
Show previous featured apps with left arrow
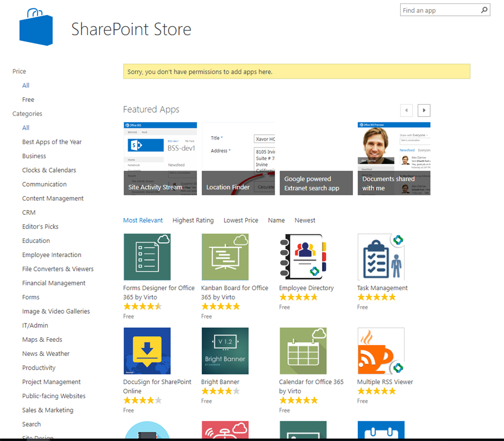pyautogui.click(x=406, y=111)
